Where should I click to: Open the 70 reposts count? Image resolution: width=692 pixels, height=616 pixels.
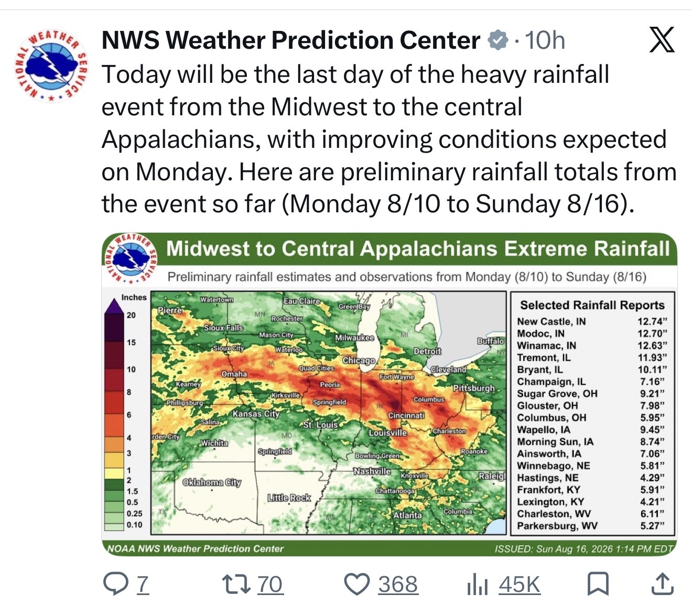271,584
